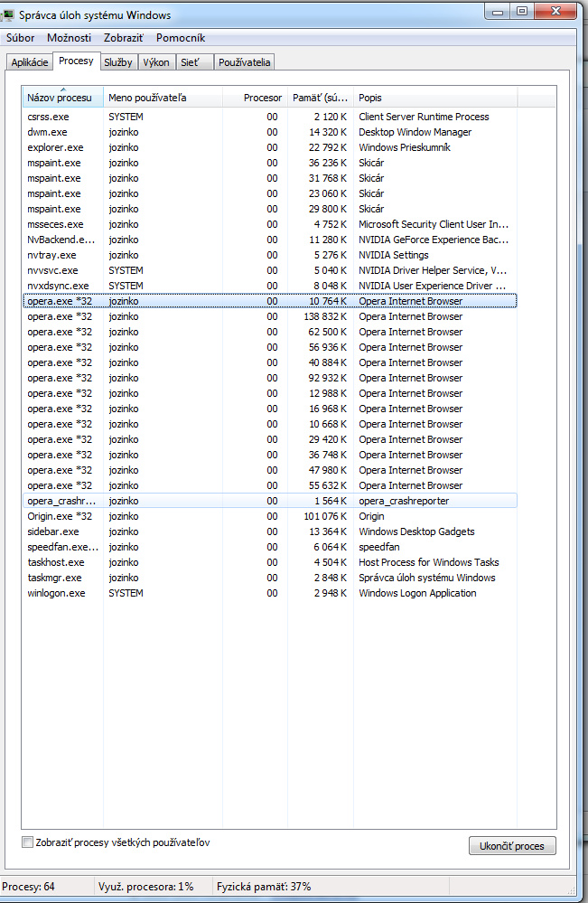Select the speedfan.exe process row
This screenshot has height=903, width=588.
point(270,547)
